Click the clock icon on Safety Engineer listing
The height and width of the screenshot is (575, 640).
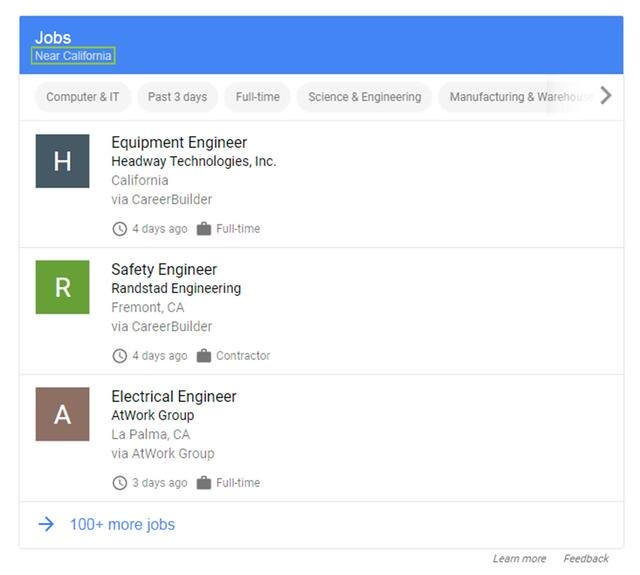coord(120,355)
